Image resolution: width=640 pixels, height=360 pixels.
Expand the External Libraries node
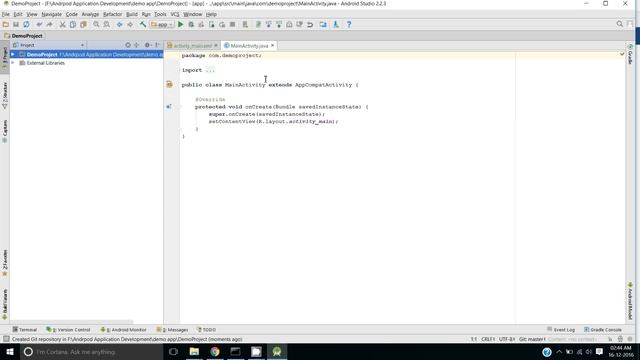coord(13,63)
